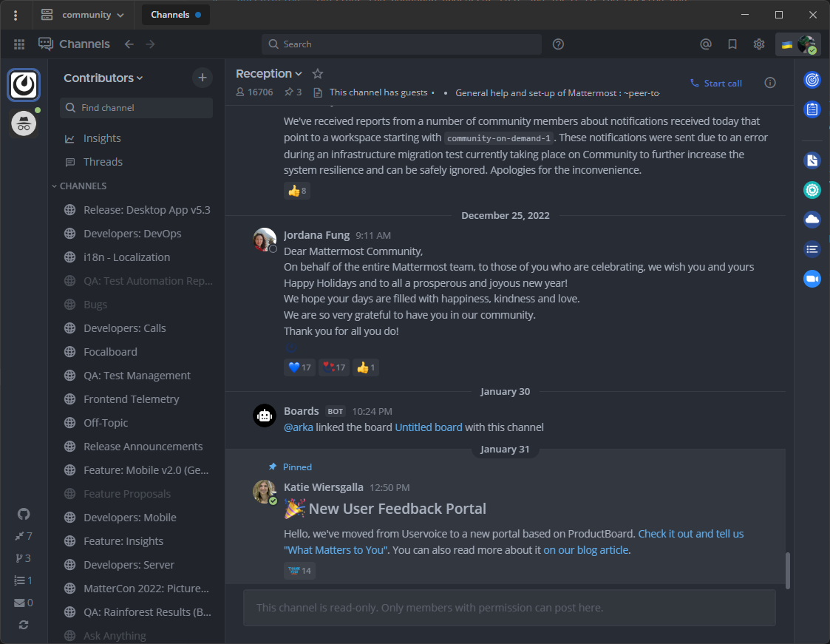Open the cloud plugin icon on the right sidebar
The width and height of the screenshot is (830, 644).
(812, 219)
